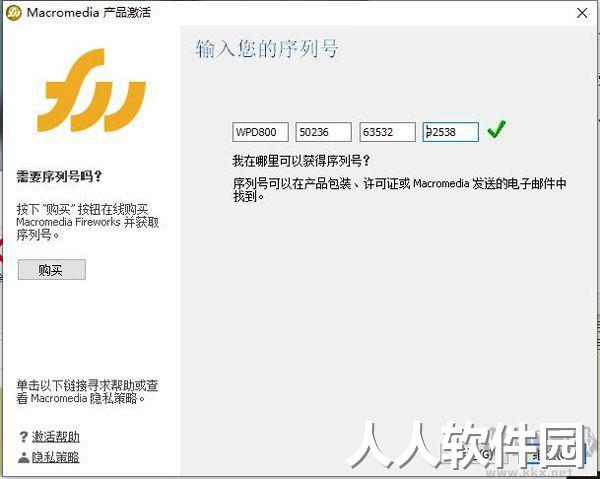The image size is (600, 479).
Task: Click the 购买 button
Action: (x=52, y=270)
